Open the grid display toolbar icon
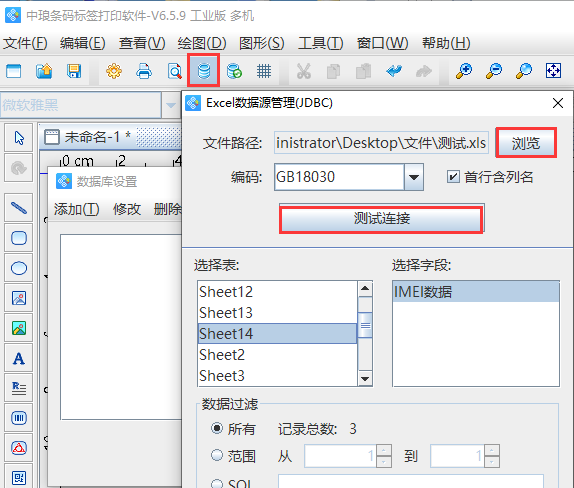The width and height of the screenshot is (574, 488). point(264,71)
